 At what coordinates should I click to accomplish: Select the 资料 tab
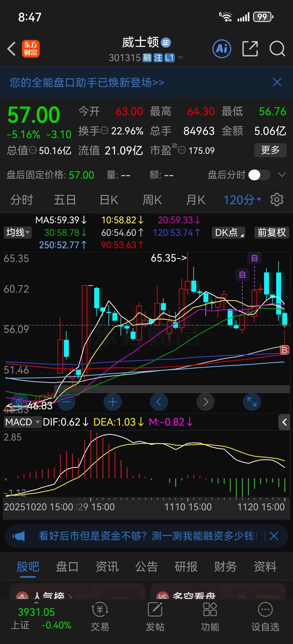(265, 567)
